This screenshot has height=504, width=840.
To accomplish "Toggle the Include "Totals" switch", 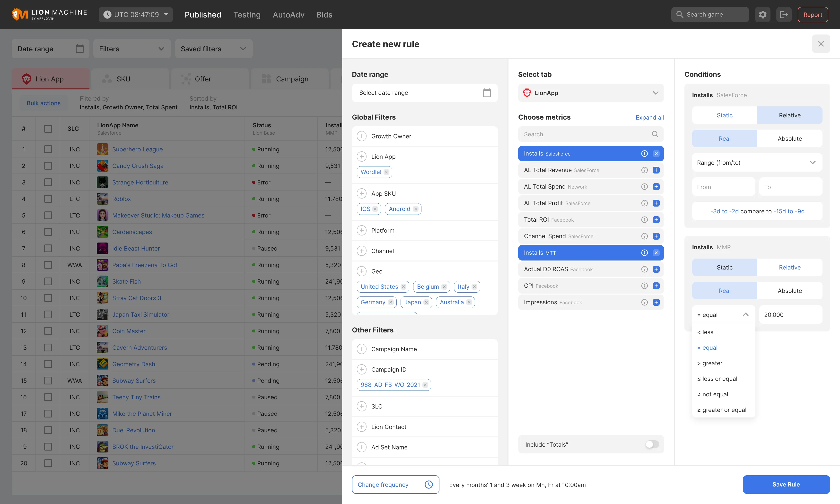I will (x=652, y=444).
